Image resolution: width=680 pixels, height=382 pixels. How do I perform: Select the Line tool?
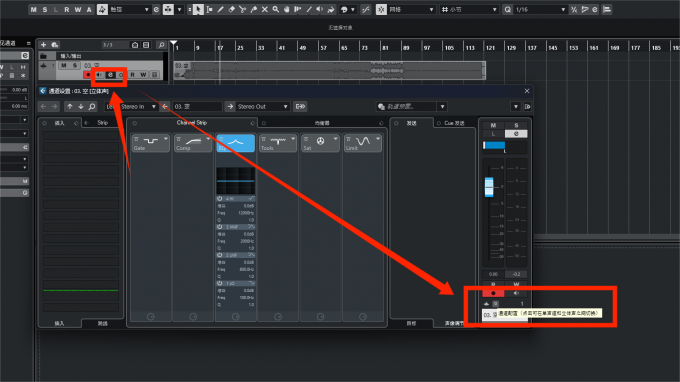click(x=309, y=9)
